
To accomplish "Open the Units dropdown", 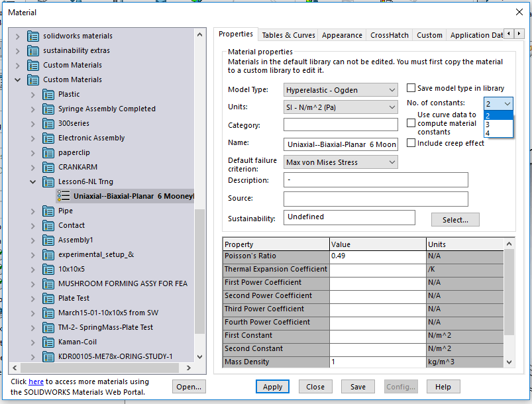I will pyautogui.click(x=341, y=107).
